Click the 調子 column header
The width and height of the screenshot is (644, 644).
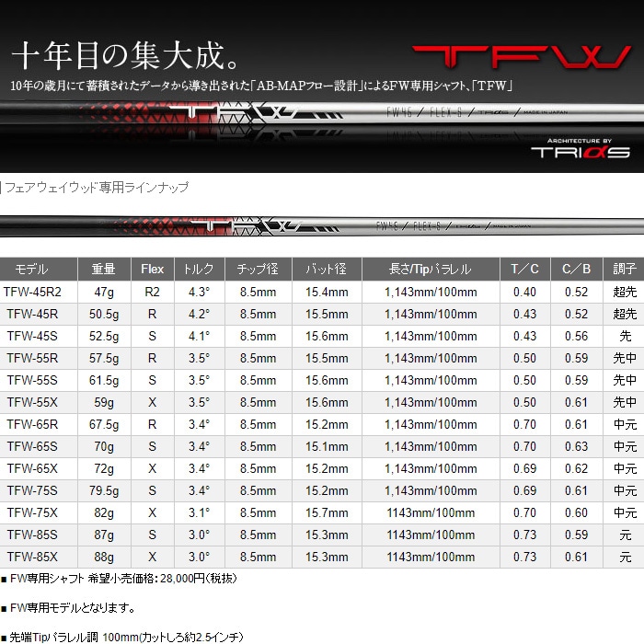pos(625,270)
